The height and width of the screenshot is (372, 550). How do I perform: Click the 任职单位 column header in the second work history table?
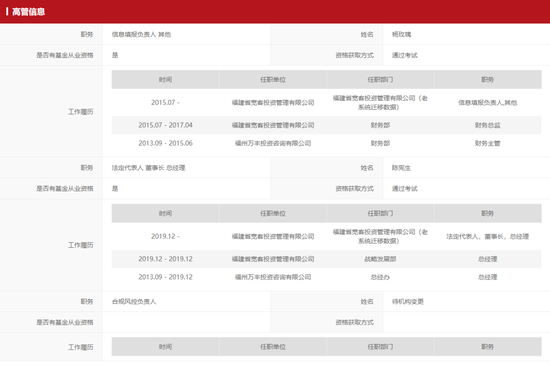[x=273, y=213]
